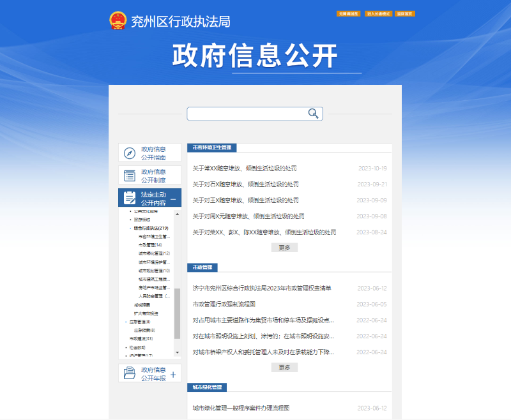Click the national emblem logo

(x=118, y=20)
